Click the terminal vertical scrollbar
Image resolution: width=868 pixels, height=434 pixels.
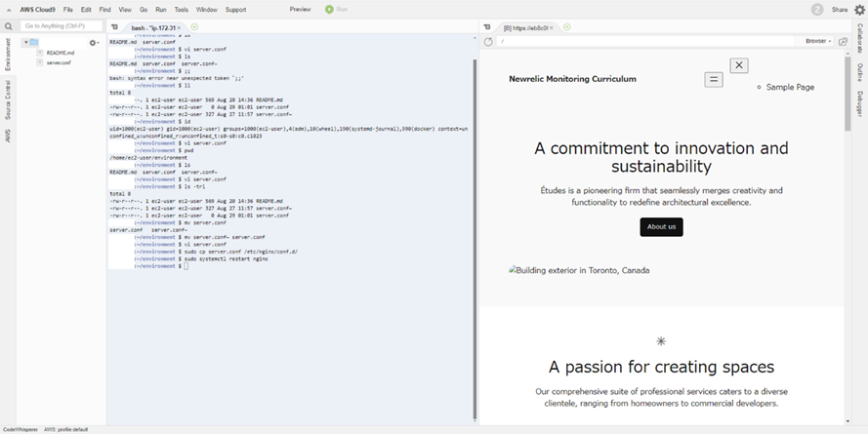point(475,239)
